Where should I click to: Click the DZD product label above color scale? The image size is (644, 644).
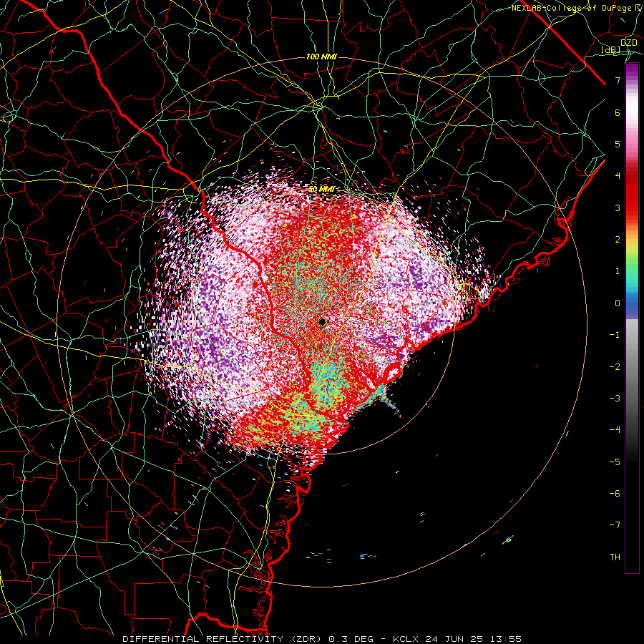[629, 42]
